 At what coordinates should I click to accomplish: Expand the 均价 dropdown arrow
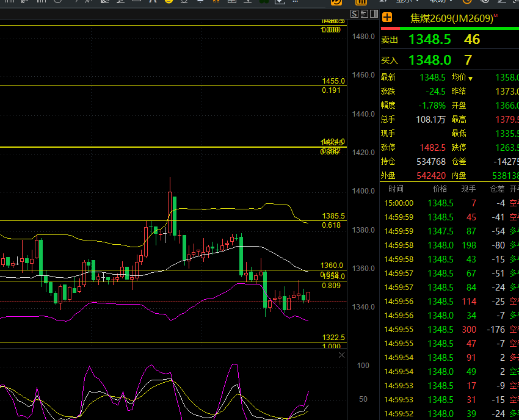(470, 78)
